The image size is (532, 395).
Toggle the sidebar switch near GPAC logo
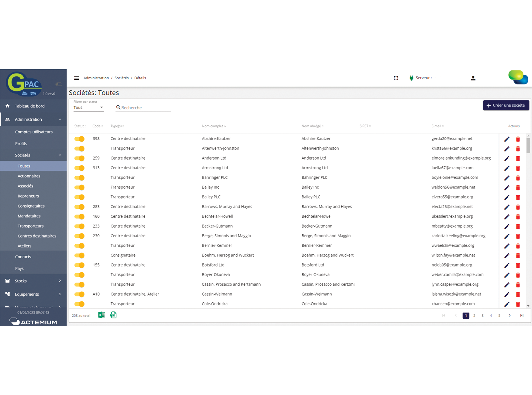coord(59,84)
